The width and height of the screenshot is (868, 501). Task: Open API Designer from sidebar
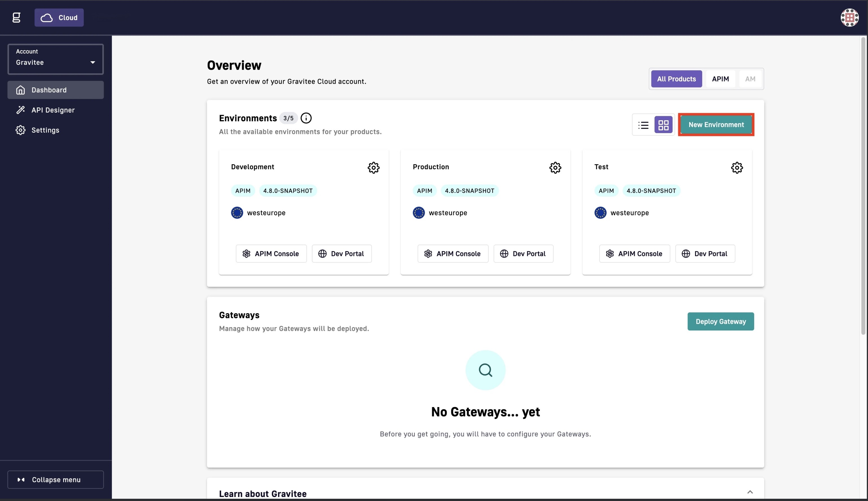(53, 110)
